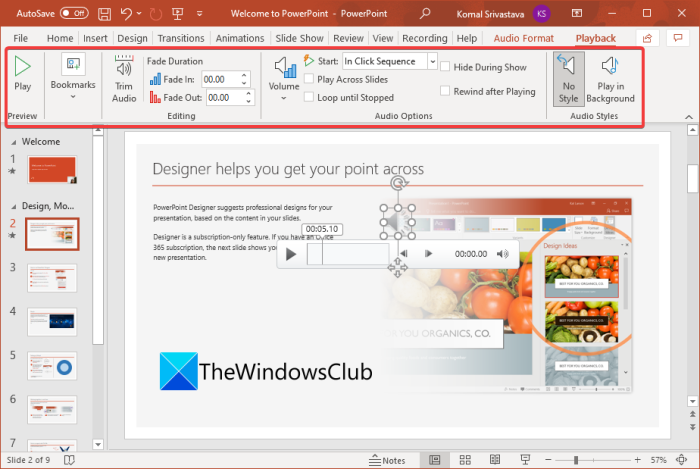
Task: Open the File menu
Action: click(20, 38)
